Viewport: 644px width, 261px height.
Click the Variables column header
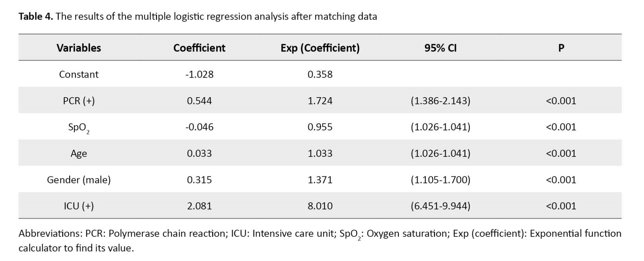pos(79,48)
